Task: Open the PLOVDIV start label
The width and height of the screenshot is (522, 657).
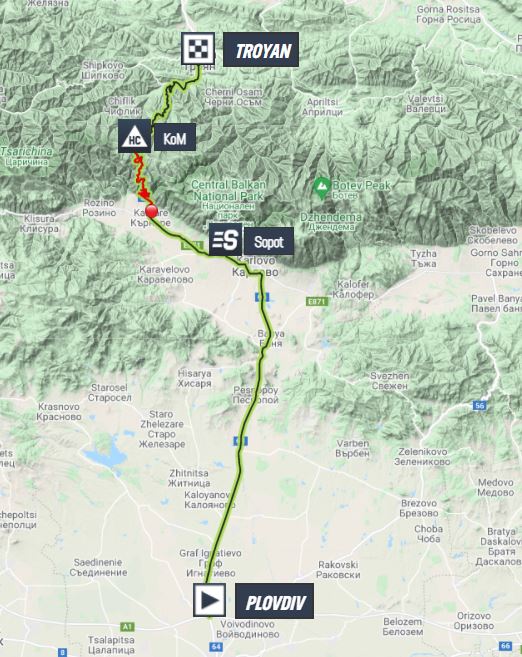Action: click(274, 600)
